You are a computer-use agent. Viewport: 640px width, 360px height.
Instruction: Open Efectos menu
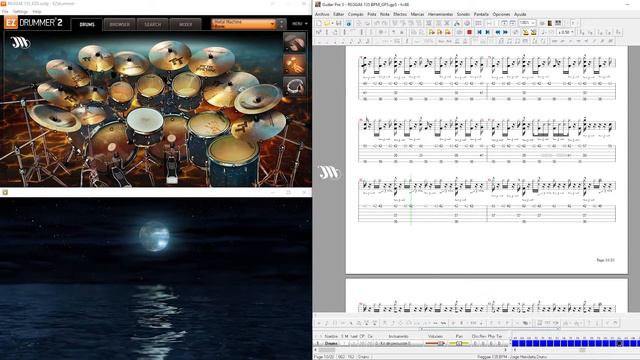pyautogui.click(x=400, y=14)
